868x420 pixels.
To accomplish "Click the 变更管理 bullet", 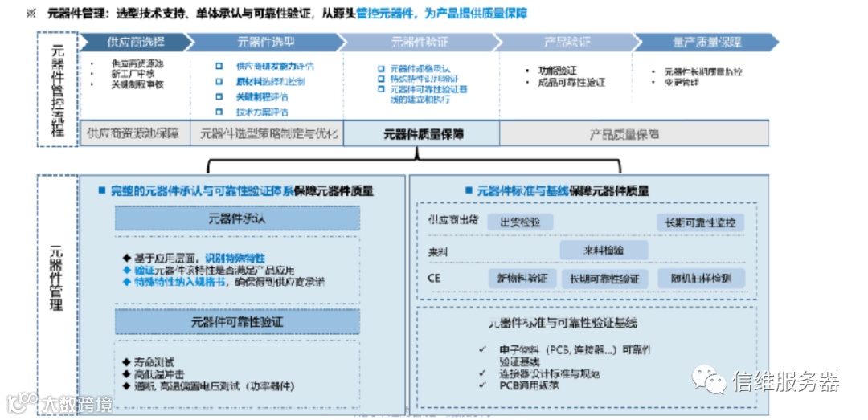I will click(682, 82).
